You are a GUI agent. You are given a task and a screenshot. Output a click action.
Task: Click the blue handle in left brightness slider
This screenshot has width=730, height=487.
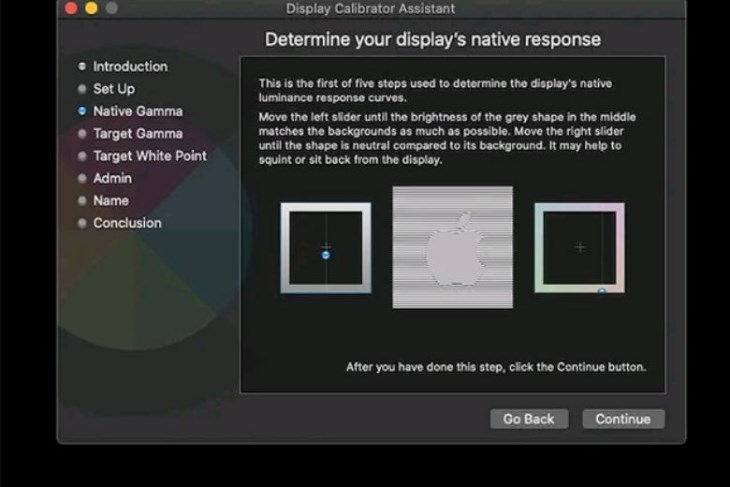(326, 255)
